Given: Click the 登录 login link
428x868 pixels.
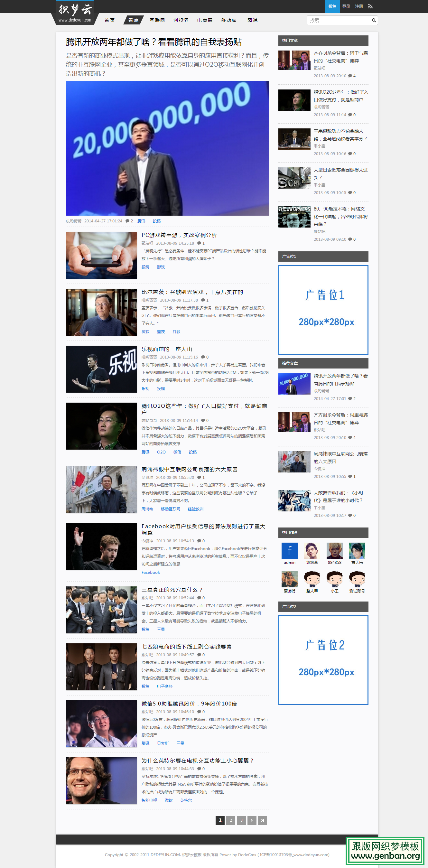Looking at the screenshot, I should 346,6.
